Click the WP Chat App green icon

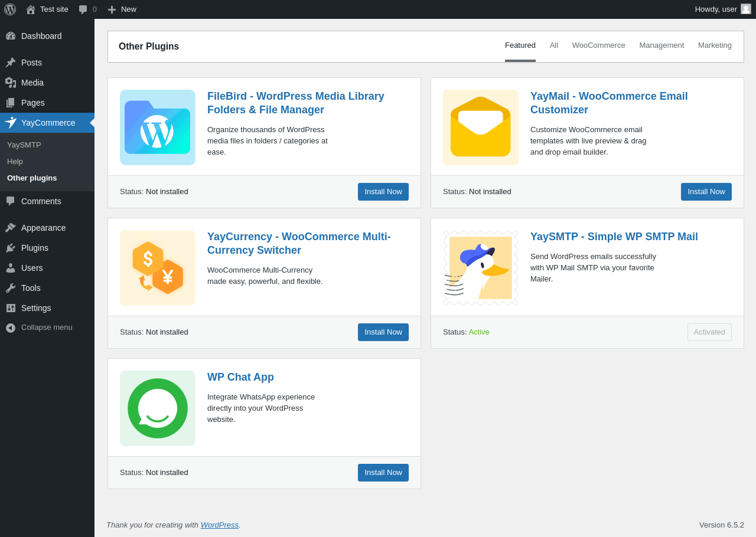(158, 408)
